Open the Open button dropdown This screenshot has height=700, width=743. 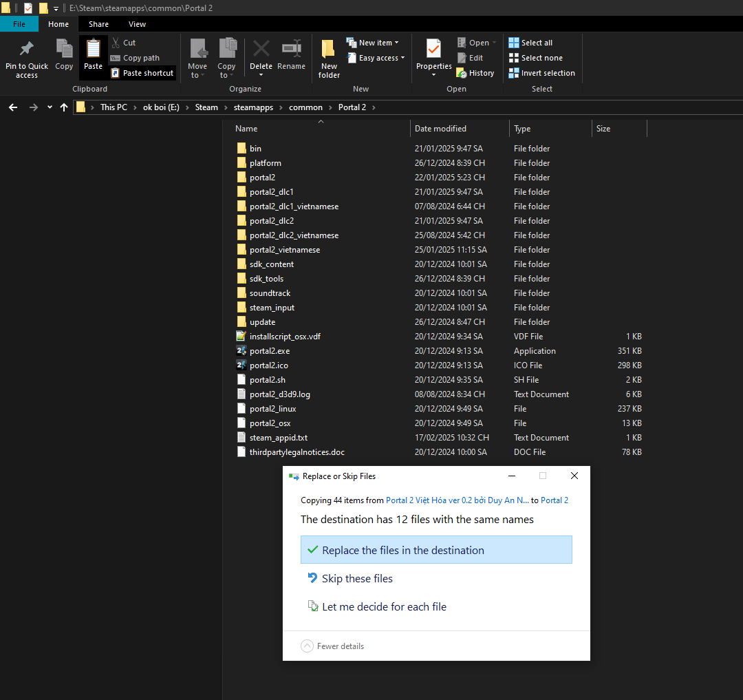tap(494, 43)
